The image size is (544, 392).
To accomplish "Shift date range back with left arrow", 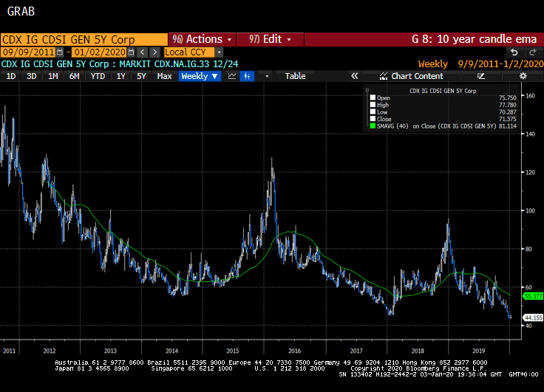I will [142, 52].
